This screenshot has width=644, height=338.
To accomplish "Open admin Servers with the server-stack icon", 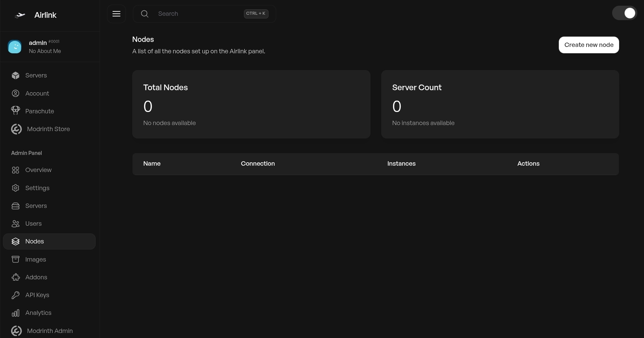I will point(15,206).
